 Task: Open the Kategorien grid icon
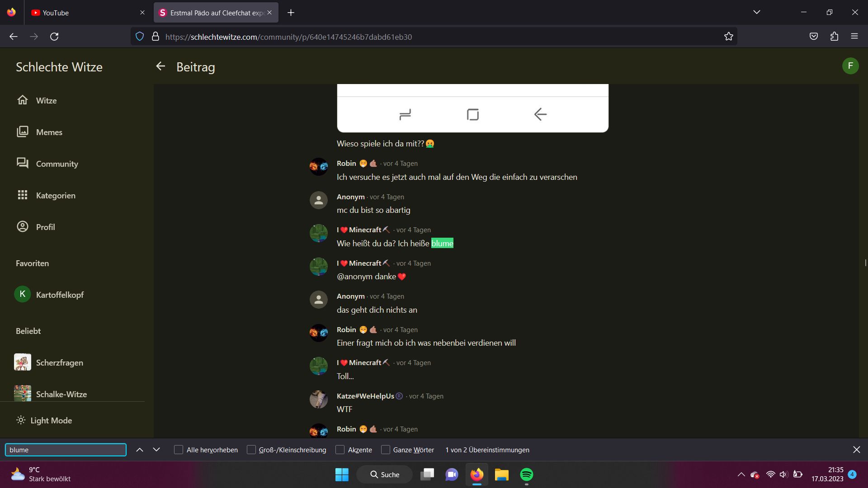pos(23,195)
